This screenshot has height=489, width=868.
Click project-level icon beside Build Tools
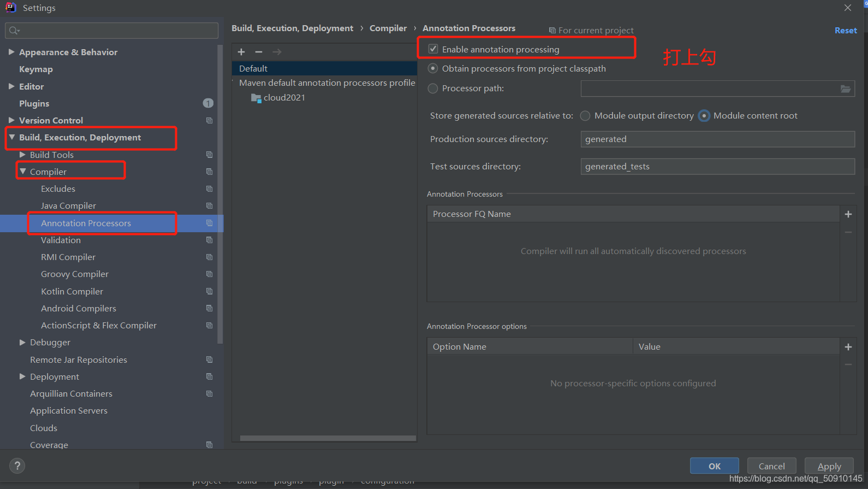pyautogui.click(x=209, y=155)
